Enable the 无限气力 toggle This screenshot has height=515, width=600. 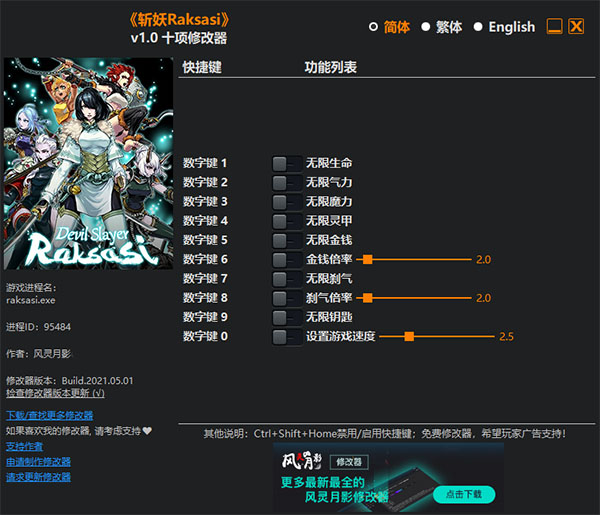click(x=287, y=182)
